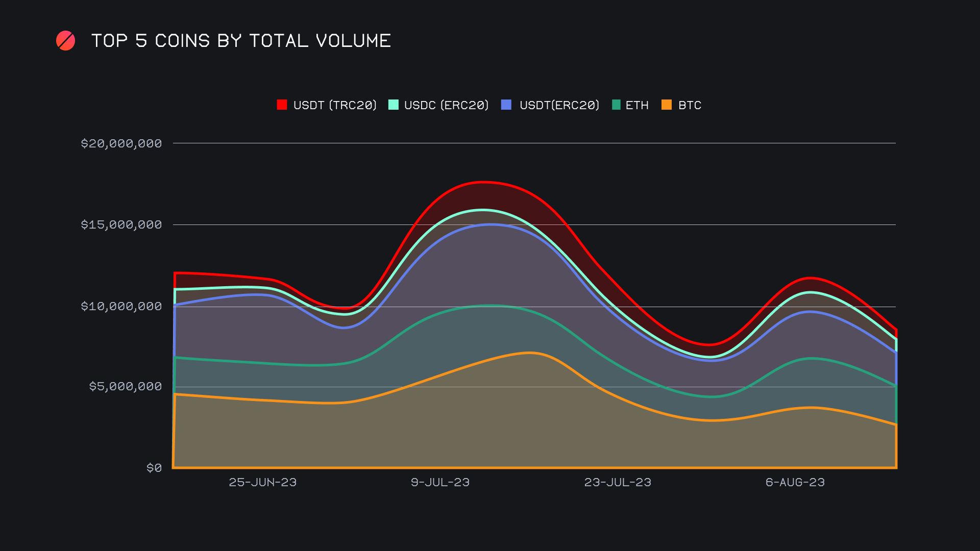Click the $15,000,000 y-axis label
The image size is (980, 551).
click(121, 224)
